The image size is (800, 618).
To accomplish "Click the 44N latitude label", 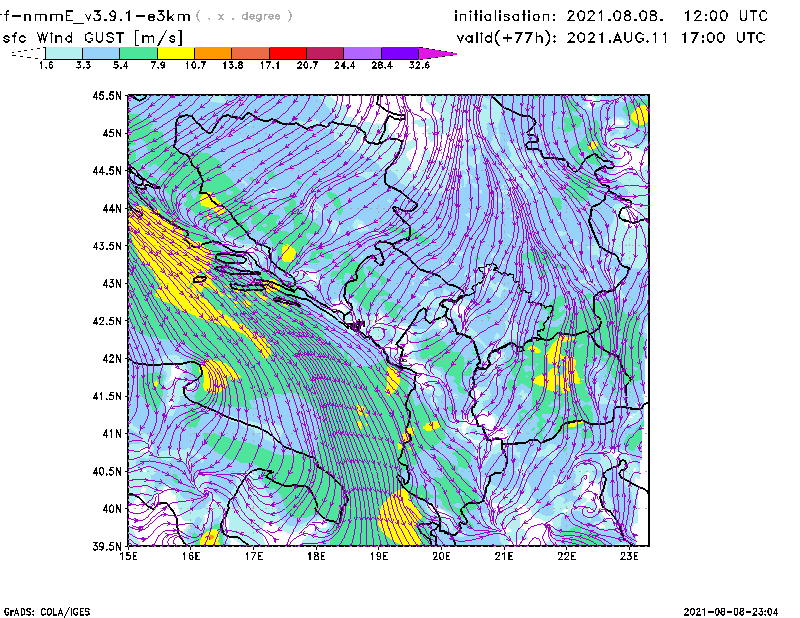I will [x=112, y=208].
